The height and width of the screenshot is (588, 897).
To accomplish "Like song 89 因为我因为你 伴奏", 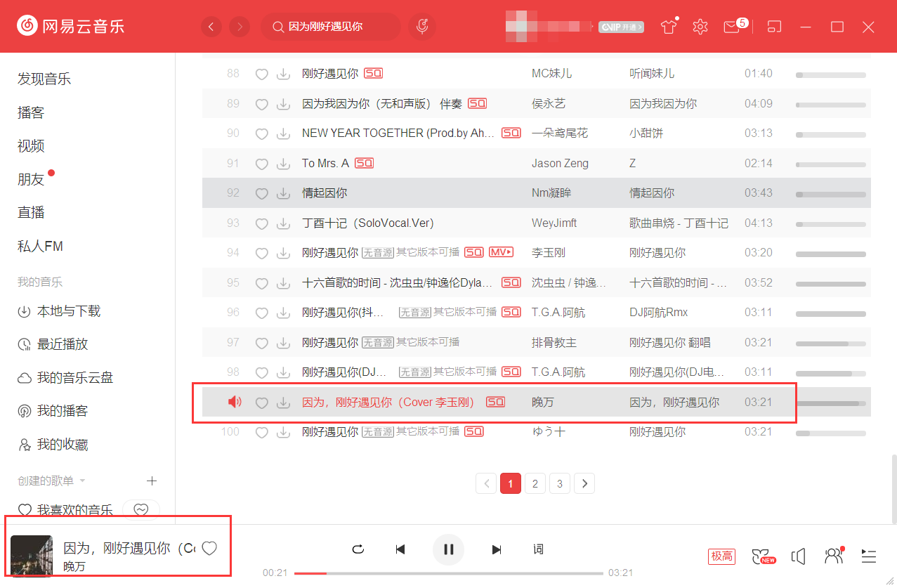I will (x=261, y=104).
